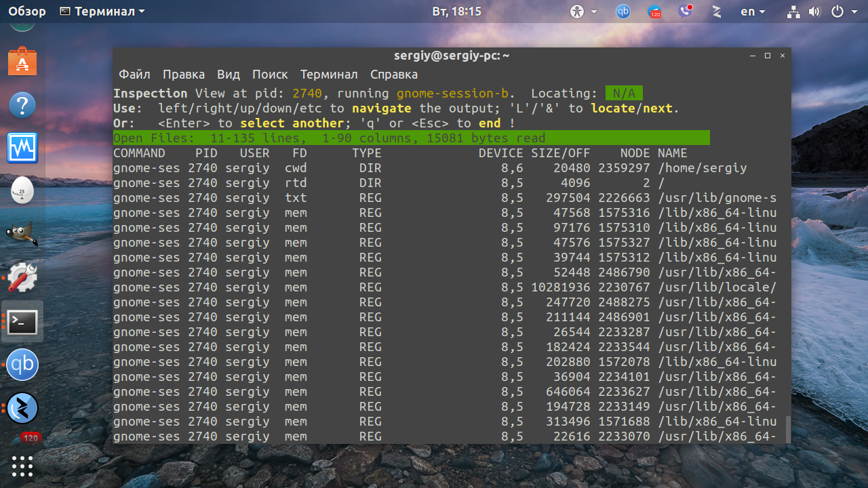Click the Обзор activities button

[27, 12]
